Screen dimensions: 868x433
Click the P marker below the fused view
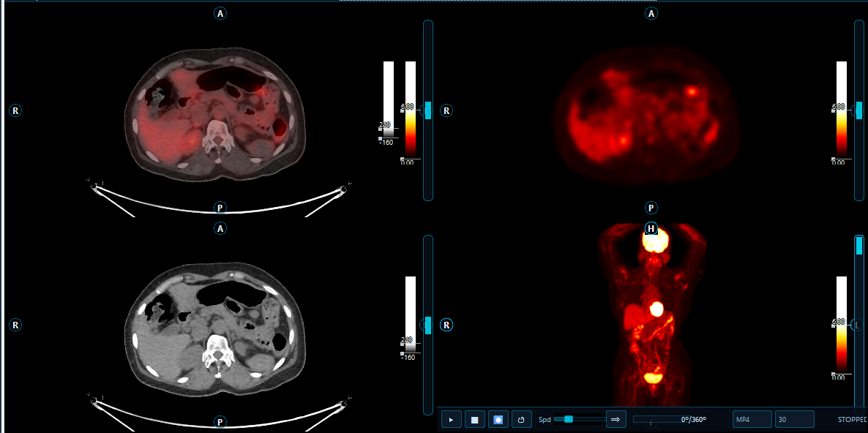[x=220, y=208]
